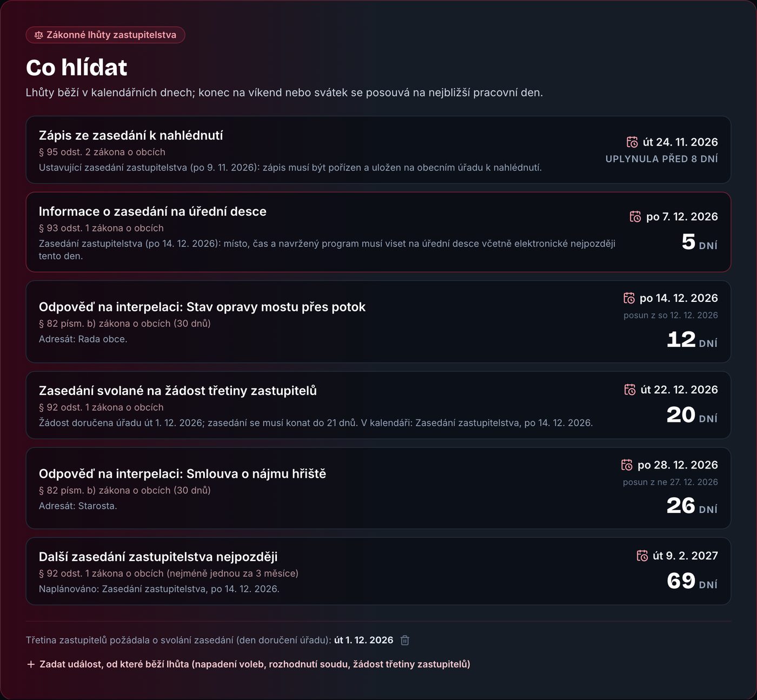The width and height of the screenshot is (757, 700).
Task: Select Informace o zasedání na úřední desce card
Action: click(x=378, y=232)
